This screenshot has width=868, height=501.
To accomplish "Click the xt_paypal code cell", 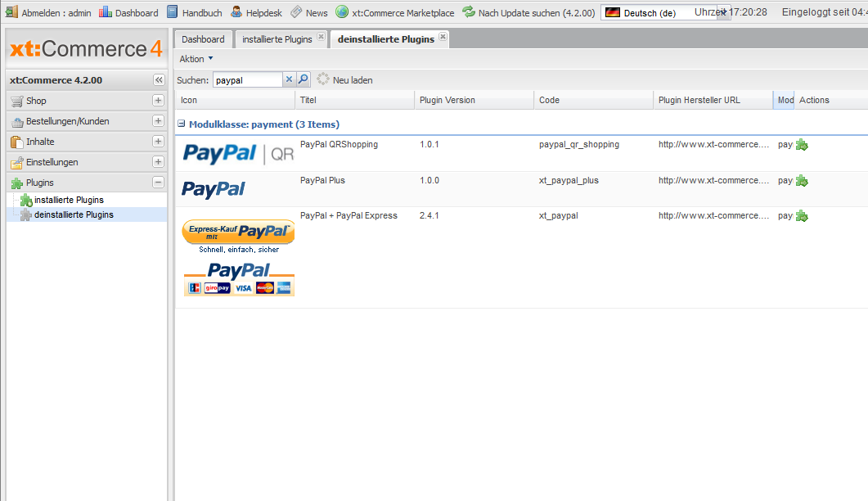I will tap(558, 215).
